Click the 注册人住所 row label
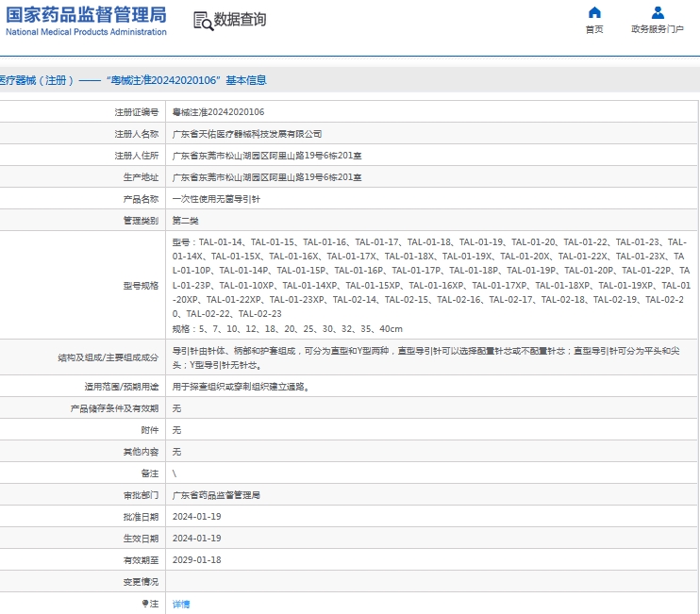This screenshot has width=700, height=614. (x=137, y=156)
